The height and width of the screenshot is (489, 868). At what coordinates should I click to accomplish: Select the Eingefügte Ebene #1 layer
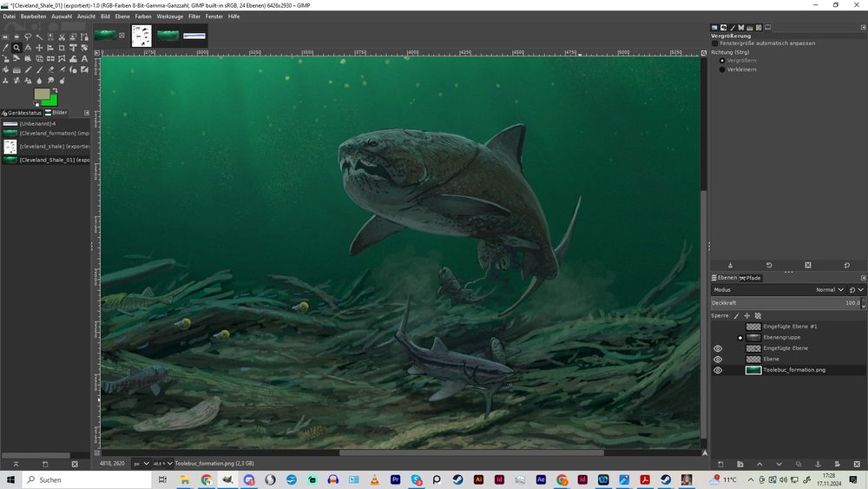pyautogui.click(x=788, y=327)
